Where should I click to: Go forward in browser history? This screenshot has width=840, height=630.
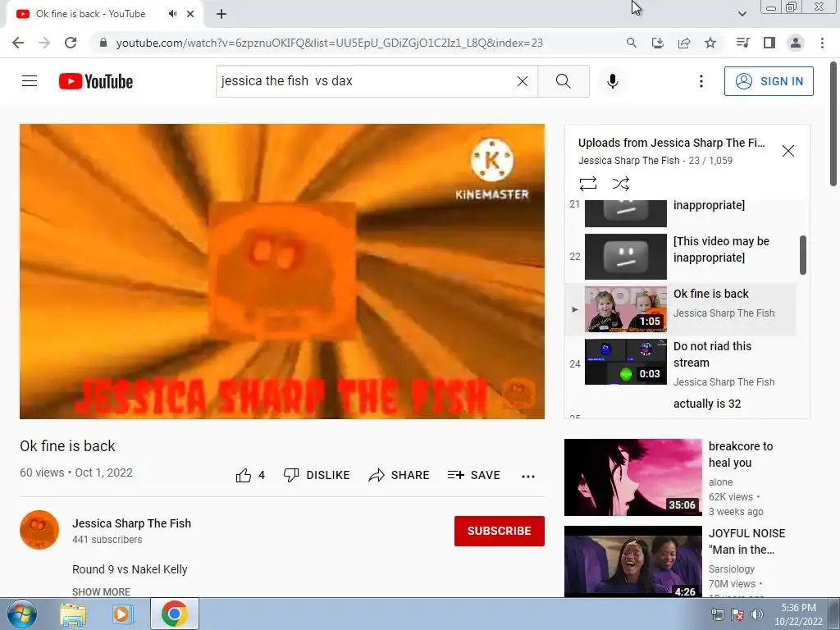pos(44,43)
